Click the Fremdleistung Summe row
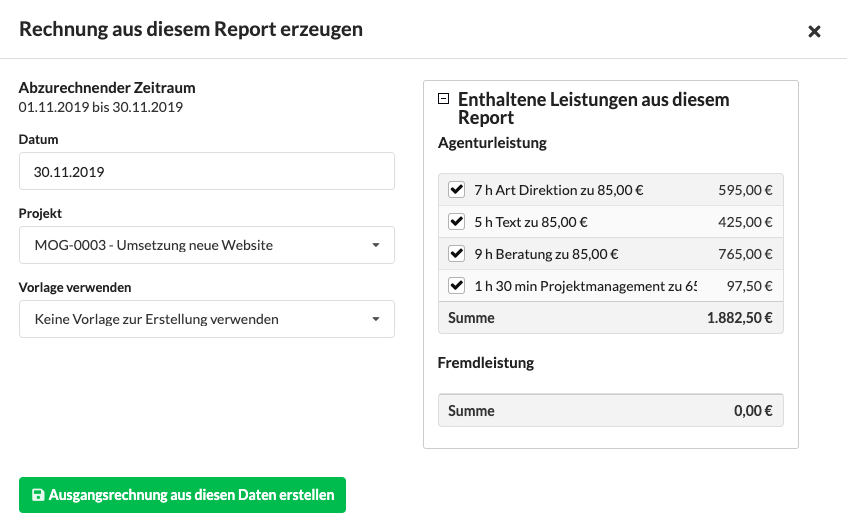Screen dimensions: 847x532 (x=610, y=410)
